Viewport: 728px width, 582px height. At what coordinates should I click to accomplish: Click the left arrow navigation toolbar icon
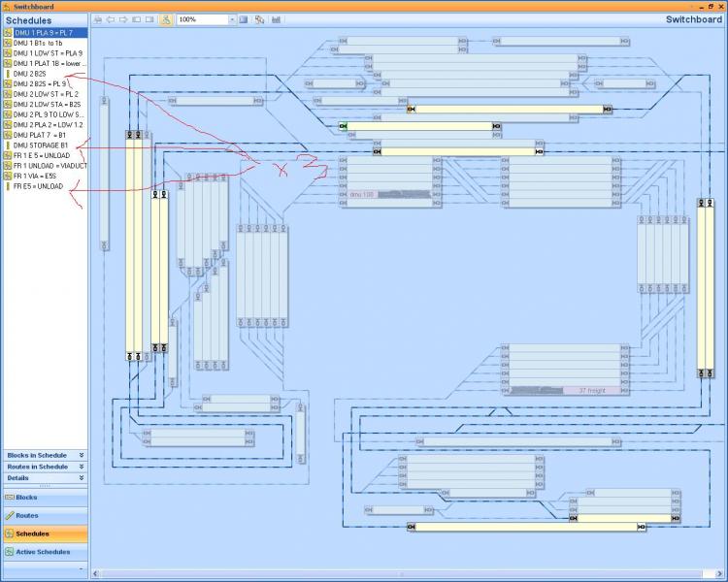pos(110,19)
